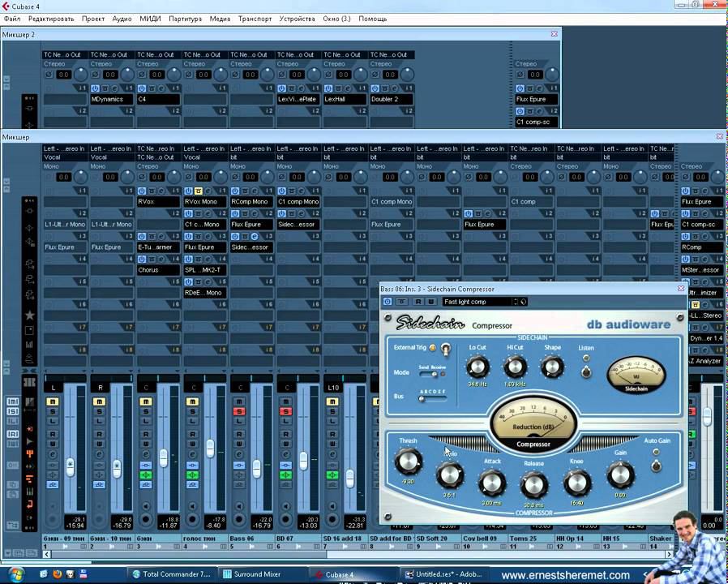Click the mixer horizontal scrollbar right arrow
The height and width of the screenshot is (584, 728).
click(669, 554)
